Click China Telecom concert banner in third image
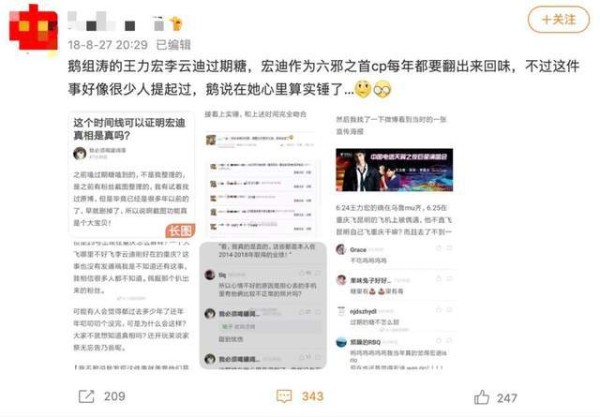 (394, 170)
